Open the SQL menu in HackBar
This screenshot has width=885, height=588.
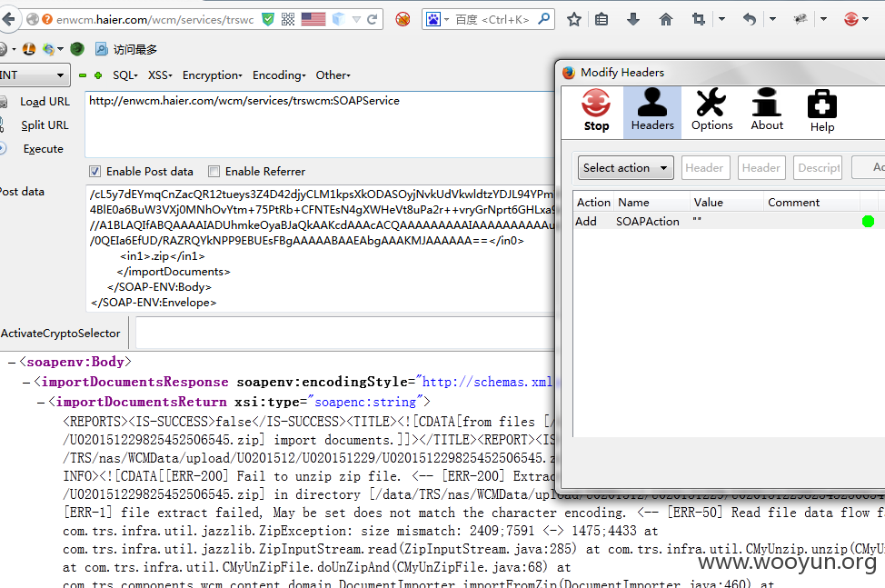124,75
